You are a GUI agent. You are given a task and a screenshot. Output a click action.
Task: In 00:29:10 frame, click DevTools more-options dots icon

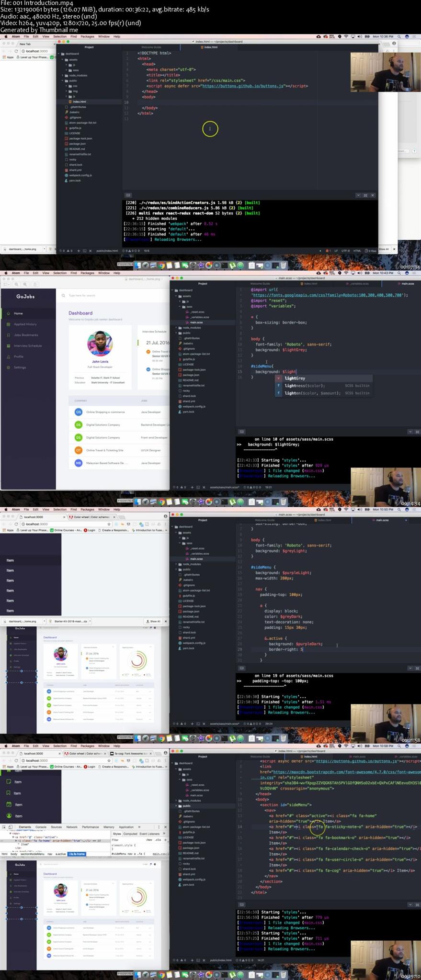[x=159, y=827]
